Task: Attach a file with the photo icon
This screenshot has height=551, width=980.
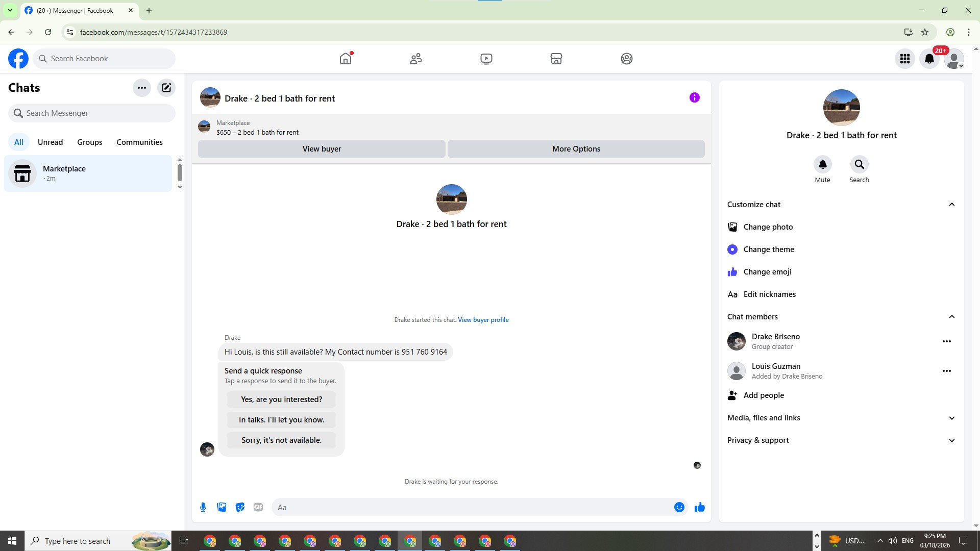Action: [222, 507]
